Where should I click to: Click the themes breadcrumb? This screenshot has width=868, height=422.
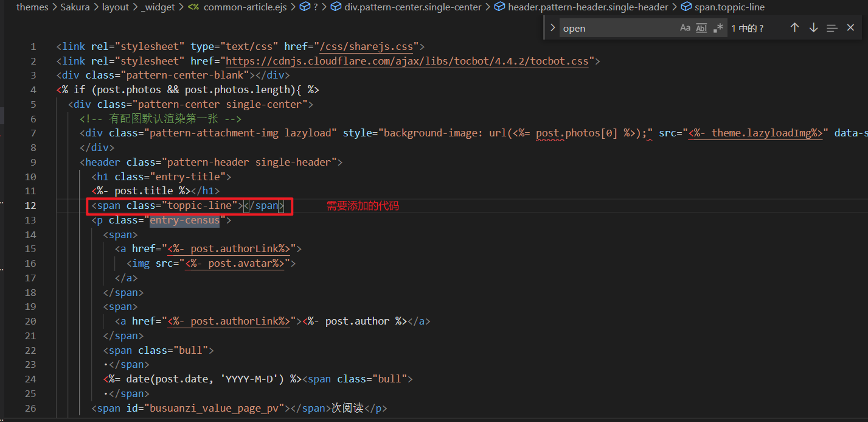[32, 7]
